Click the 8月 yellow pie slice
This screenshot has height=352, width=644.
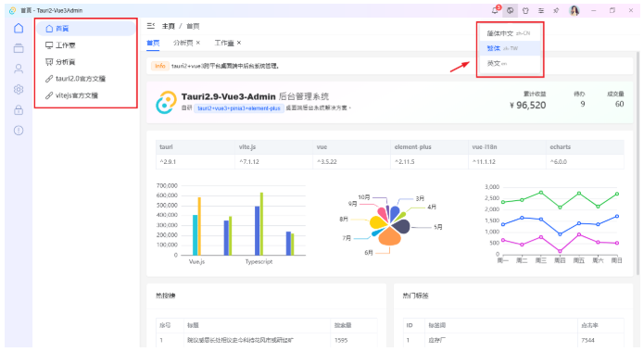coord(377,222)
